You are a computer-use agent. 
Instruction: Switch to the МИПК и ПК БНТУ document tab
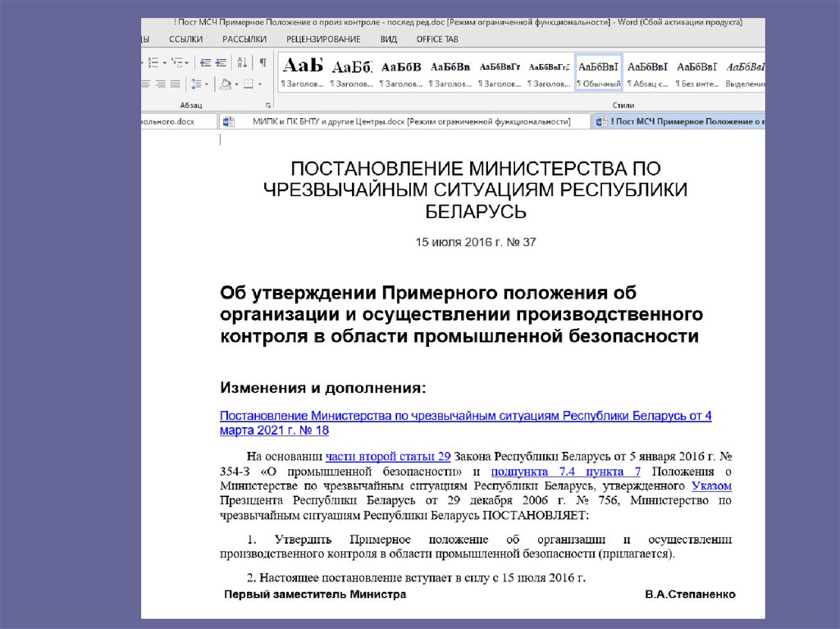(x=410, y=121)
